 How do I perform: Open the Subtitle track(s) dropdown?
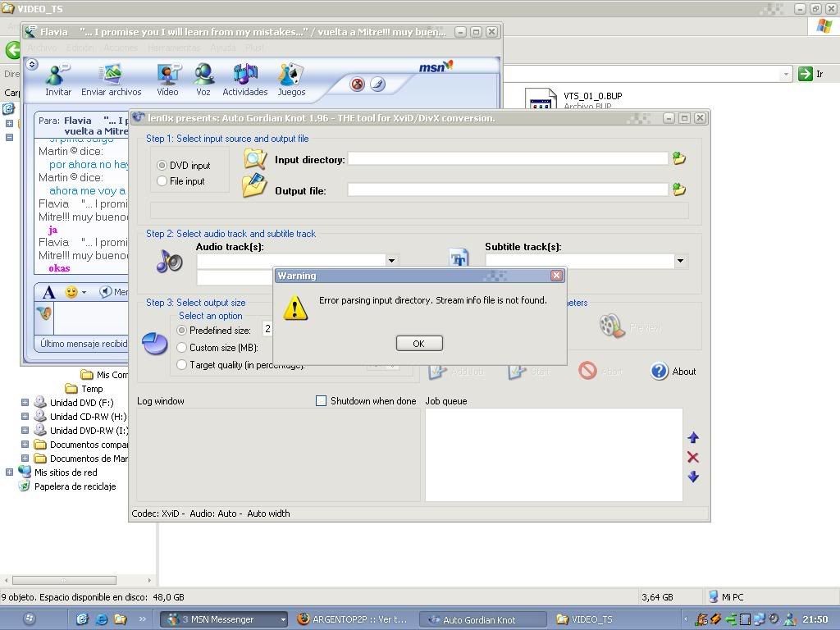click(680, 261)
